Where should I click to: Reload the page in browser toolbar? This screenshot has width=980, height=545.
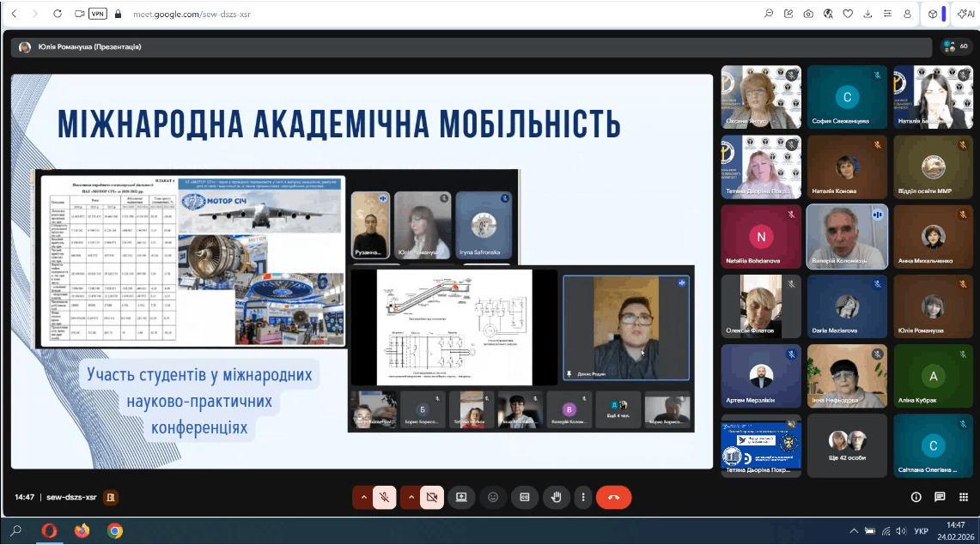(x=58, y=14)
